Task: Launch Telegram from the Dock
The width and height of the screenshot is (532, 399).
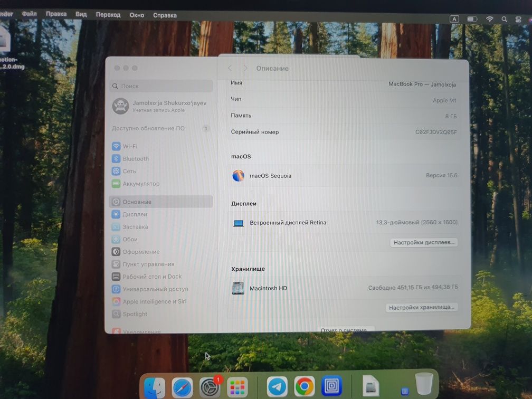Action: 277,386
